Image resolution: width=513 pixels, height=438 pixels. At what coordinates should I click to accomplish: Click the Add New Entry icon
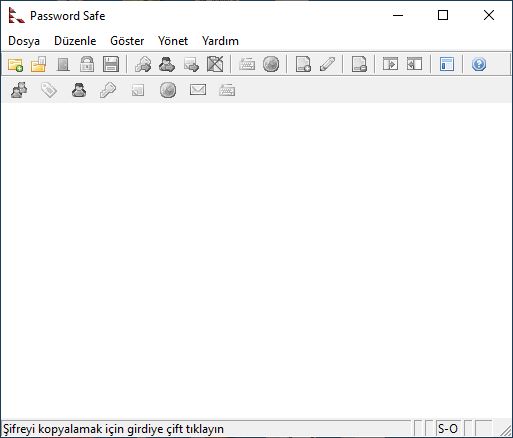coord(303,64)
